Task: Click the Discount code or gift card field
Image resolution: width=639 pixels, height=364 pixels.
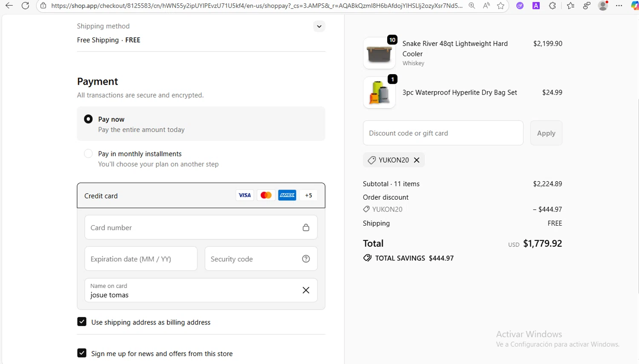Action: click(x=443, y=133)
